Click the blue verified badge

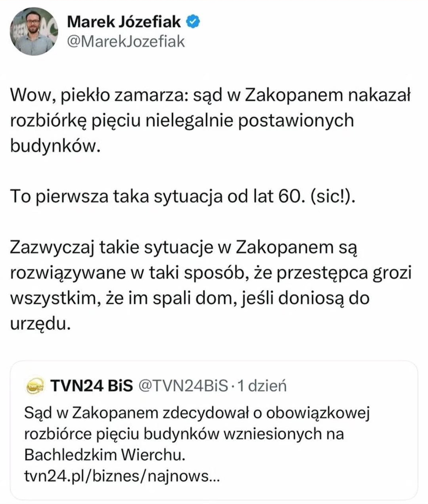pos(193,23)
